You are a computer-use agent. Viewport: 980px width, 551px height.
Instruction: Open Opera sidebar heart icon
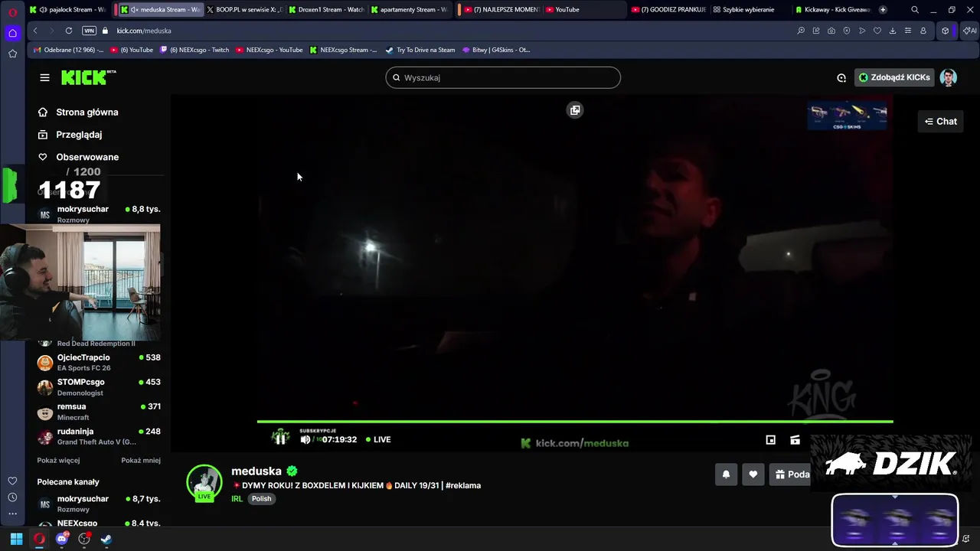click(12, 481)
